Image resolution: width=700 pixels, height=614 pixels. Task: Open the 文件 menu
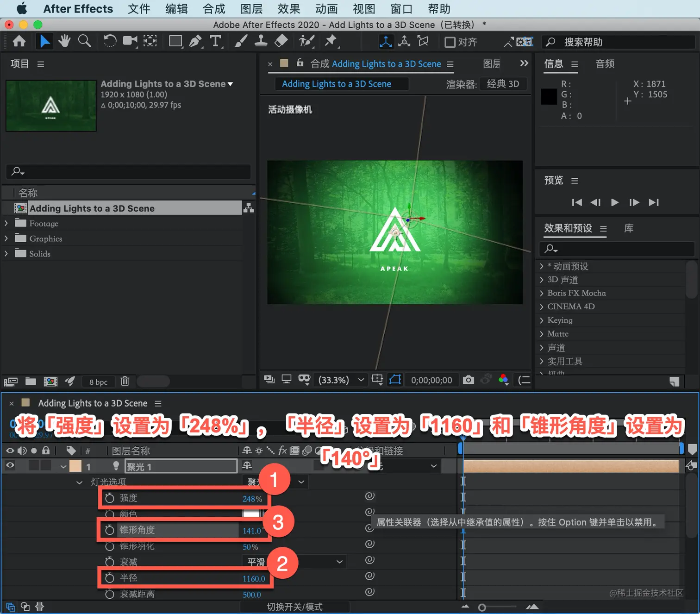[x=139, y=9]
